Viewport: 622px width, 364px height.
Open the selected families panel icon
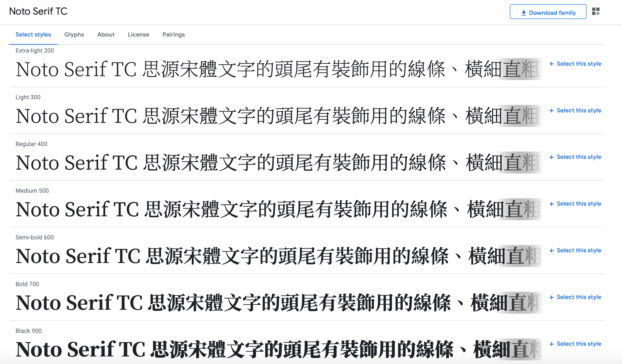tap(595, 11)
